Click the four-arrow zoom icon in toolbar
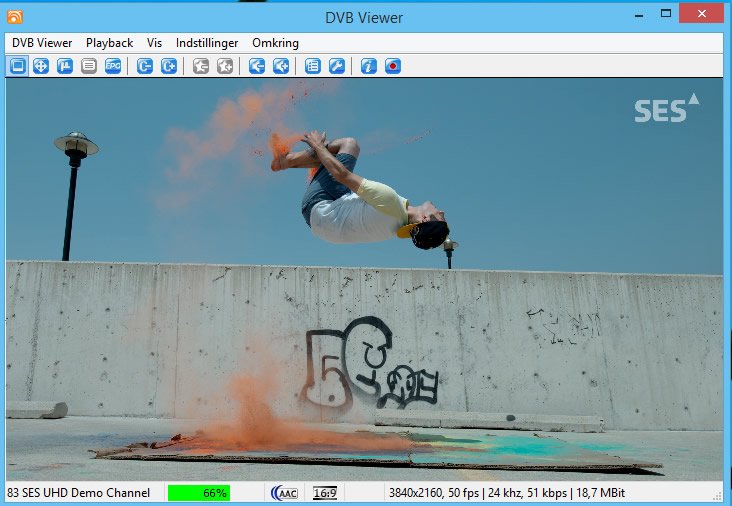The image size is (732, 506). 41,66
